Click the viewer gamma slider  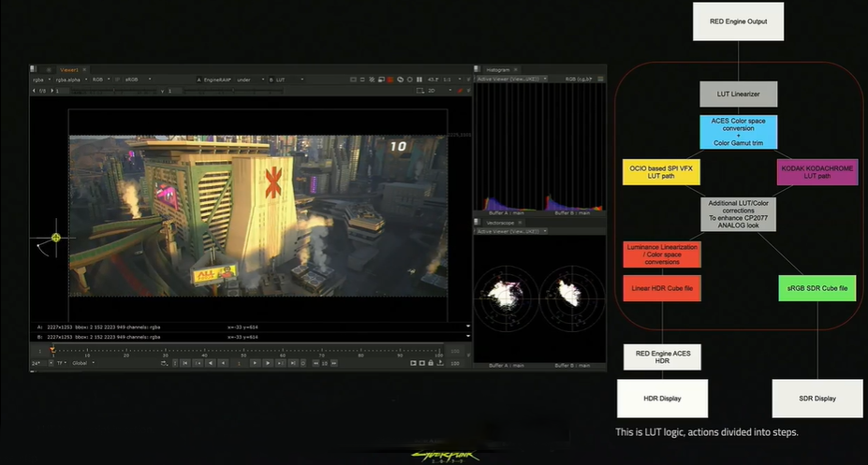232,91
